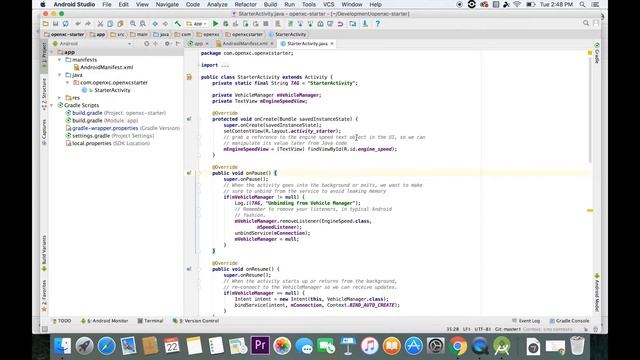Open the Event Log button
The width and height of the screenshot is (640, 360).
pos(526,321)
